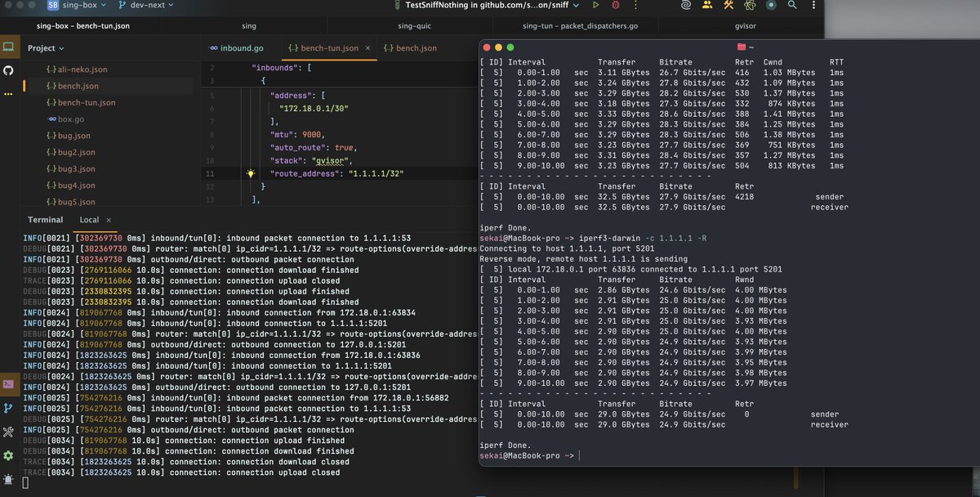
Task: Click the "mtu": 9000 line
Action: coord(297,134)
